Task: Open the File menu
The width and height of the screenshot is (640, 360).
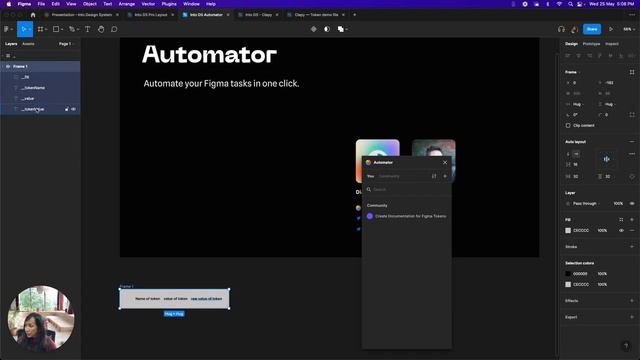Action: (x=41, y=4)
